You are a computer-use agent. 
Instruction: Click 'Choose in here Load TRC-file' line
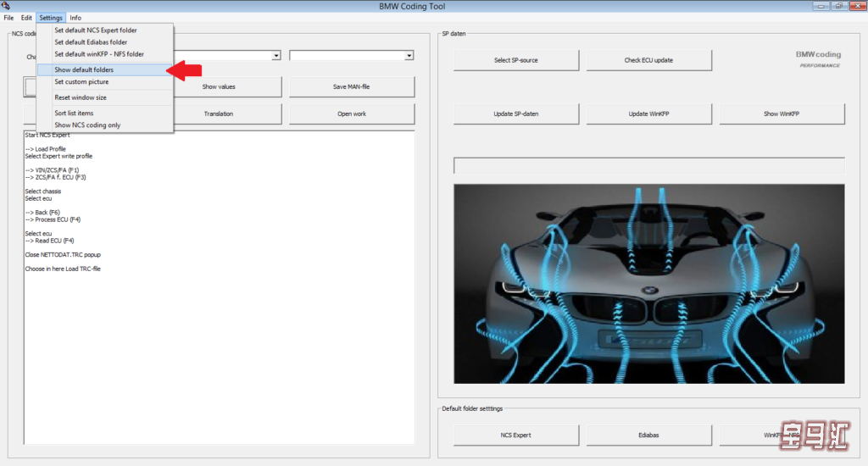[63, 269]
